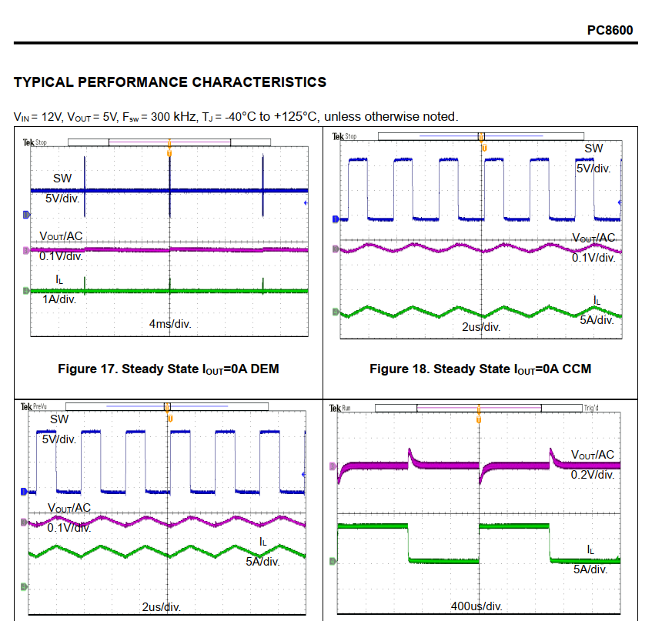Click the PC8600 page header text
Viewport: 672px width, 621px height.
610,31
